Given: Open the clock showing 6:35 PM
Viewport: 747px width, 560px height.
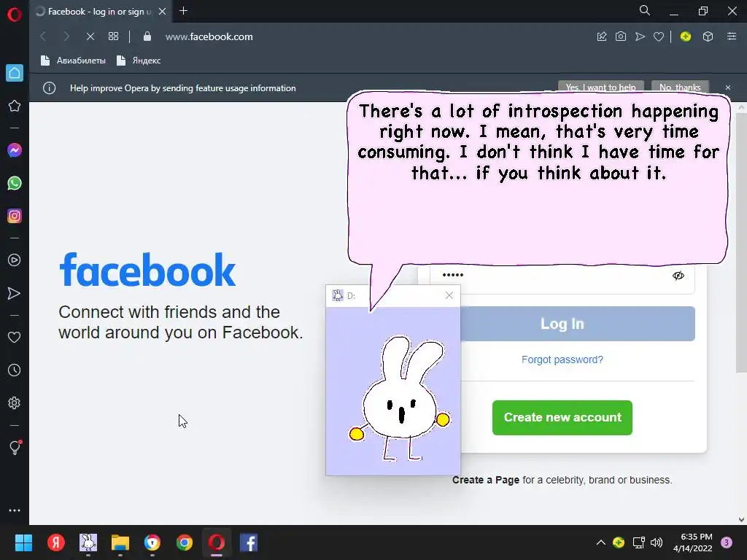Looking at the screenshot, I should click(693, 542).
